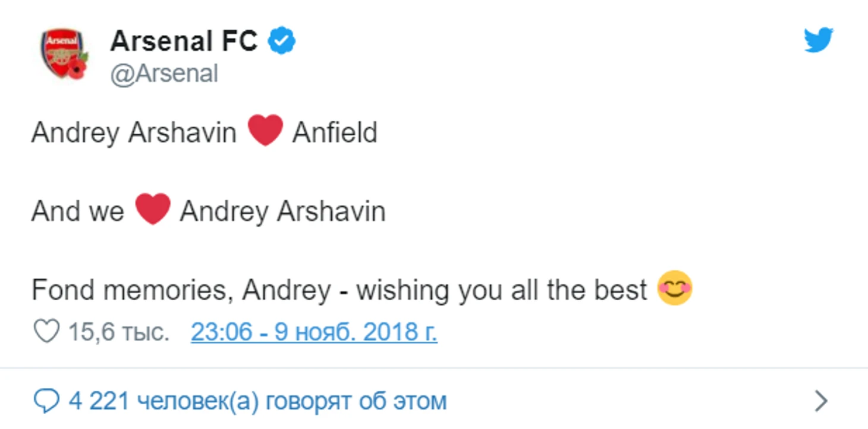This screenshot has width=868, height=429.
Task: Click the blue verified badge
Action: [x=282, y=41]
